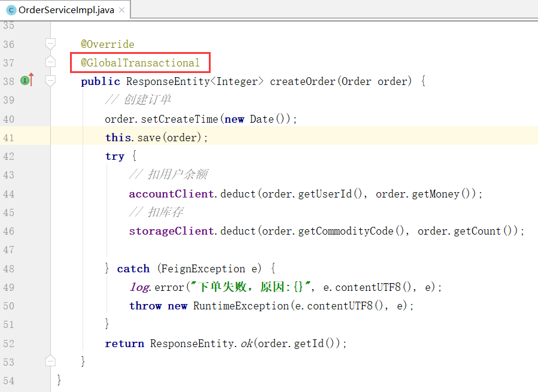The width and height of the screenshot is (538, 392).
Task: Click 'this.save(order);' on line 41
Action: [x=156, y=138]
